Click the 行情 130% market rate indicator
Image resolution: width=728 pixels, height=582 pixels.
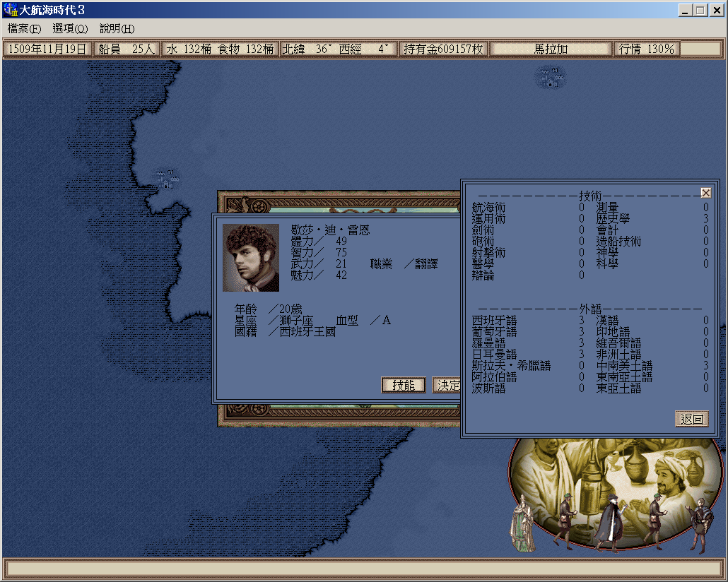647,49
